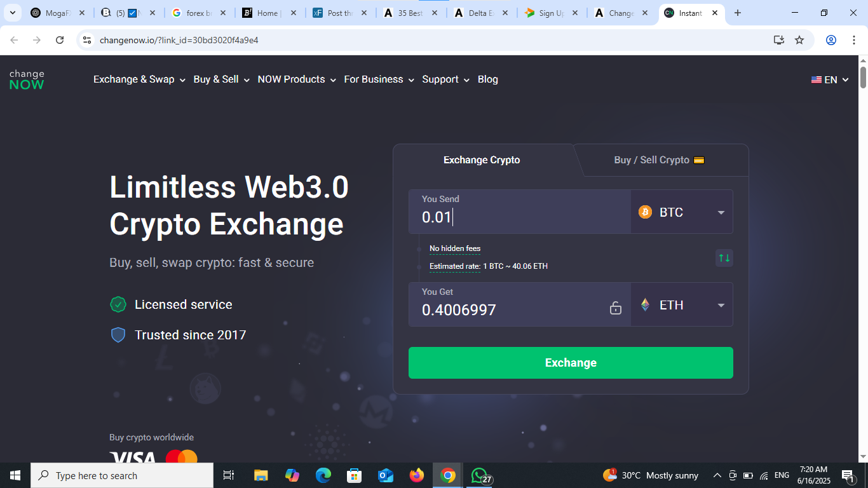868x488 pixels.
Task: Open File Explorer from the taskbar
Action: click(261, 475)
